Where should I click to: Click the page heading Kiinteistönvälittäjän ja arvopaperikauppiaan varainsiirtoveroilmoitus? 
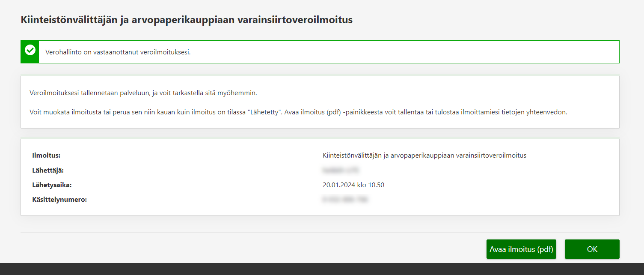coord(187,20)
